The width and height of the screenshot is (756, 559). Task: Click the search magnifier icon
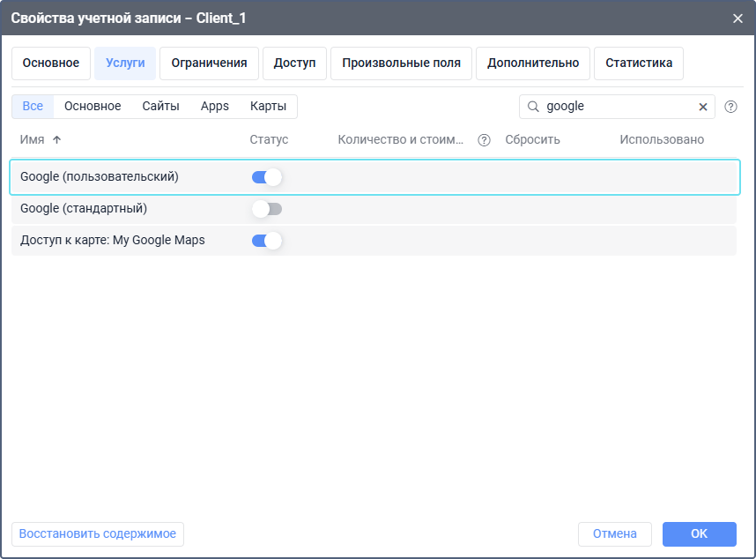533,107
